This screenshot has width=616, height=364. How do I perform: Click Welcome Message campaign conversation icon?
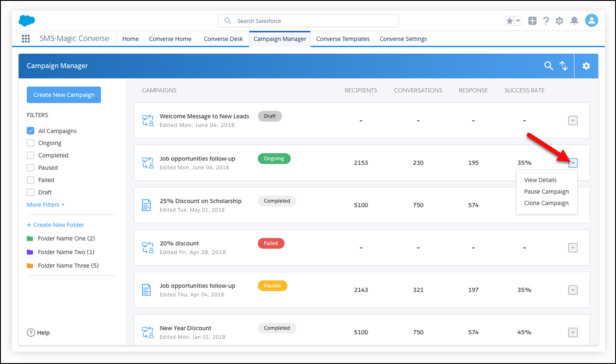(148, 120)
